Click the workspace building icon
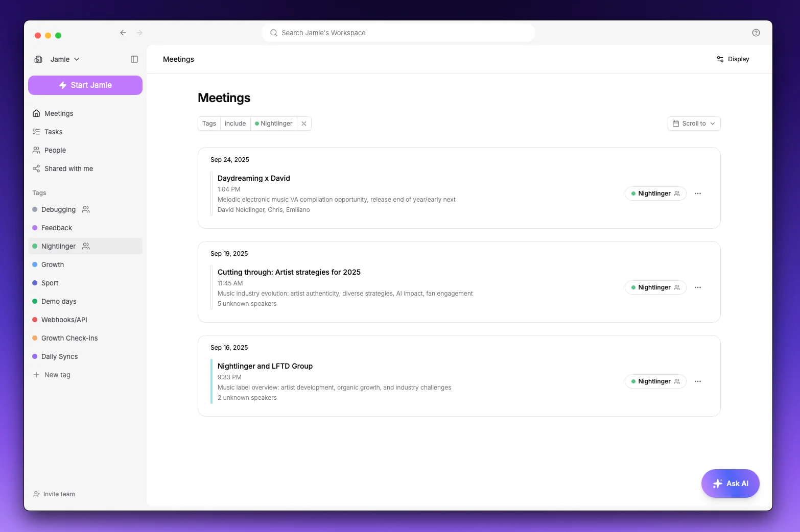800x532 pixels. coord(38,59)
